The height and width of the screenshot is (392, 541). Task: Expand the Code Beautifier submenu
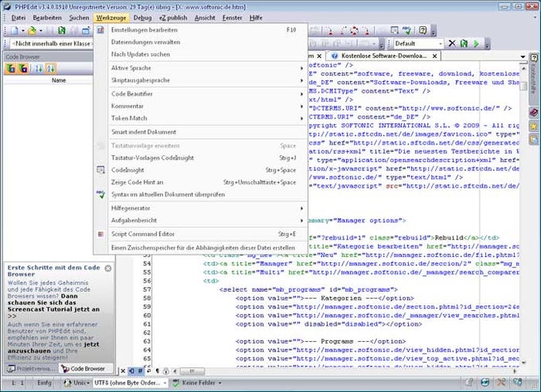pyautogui.click(x=200, y=94)
